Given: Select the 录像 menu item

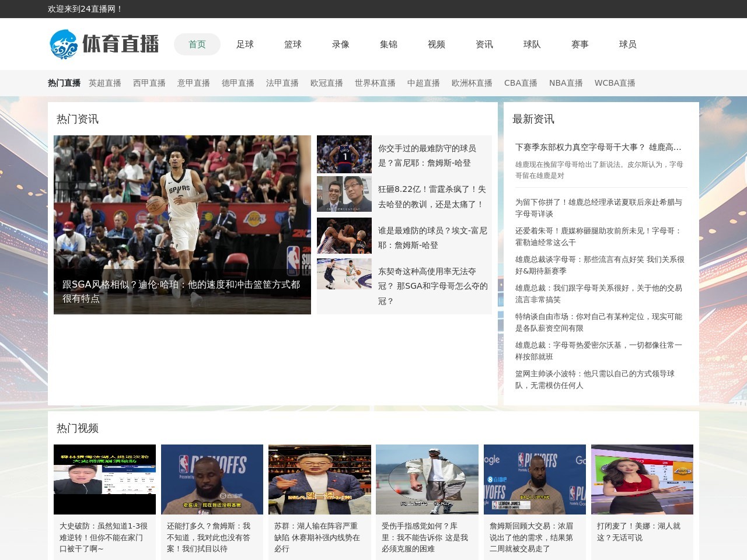Looking at the screenshot, I should point(341,44).
